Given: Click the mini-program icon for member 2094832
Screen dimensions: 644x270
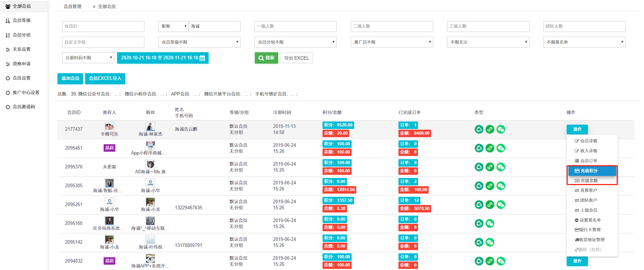Looking at the screenshot, I should click(x=490, y=261).
